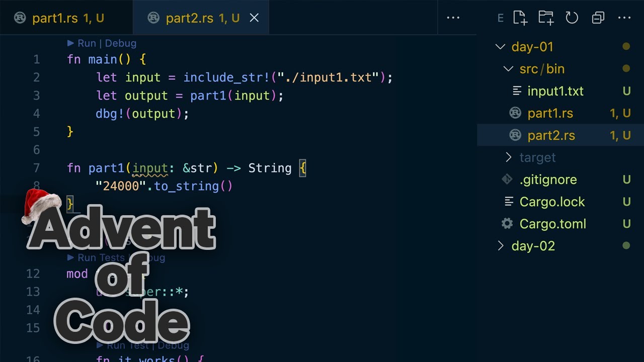Click the part1(input) call on line 3
Image resolution: width=644 pixels, height=362 pixels.
pyautogui.click(x=233, y=96)
